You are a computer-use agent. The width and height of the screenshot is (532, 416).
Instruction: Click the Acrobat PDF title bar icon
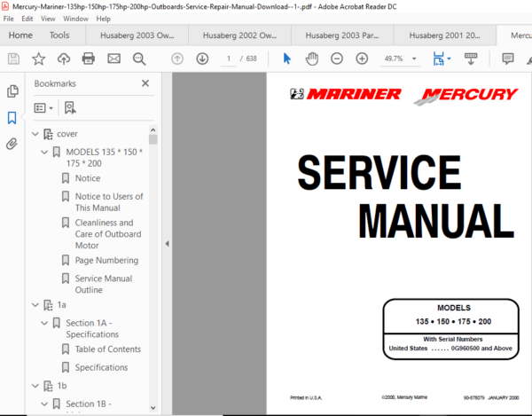pyautogui.click(x=5, y=6)
